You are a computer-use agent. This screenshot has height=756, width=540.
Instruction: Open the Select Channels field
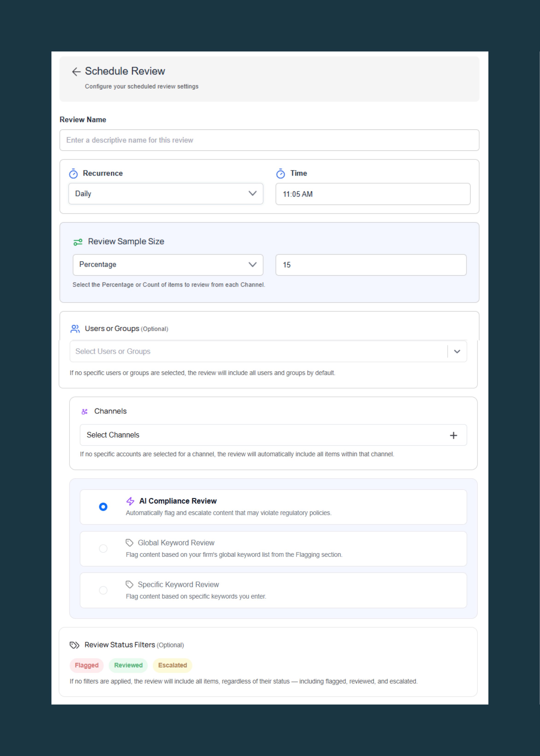click(273, 435)
